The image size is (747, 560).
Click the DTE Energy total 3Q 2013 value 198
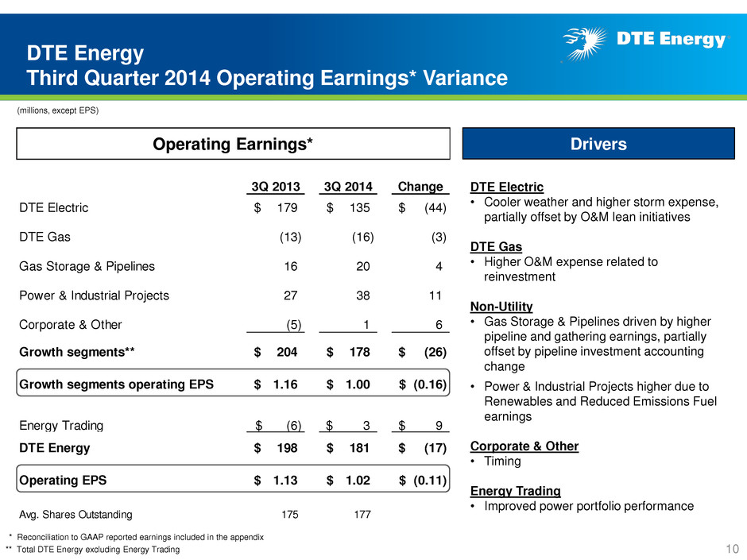(287, 448)
